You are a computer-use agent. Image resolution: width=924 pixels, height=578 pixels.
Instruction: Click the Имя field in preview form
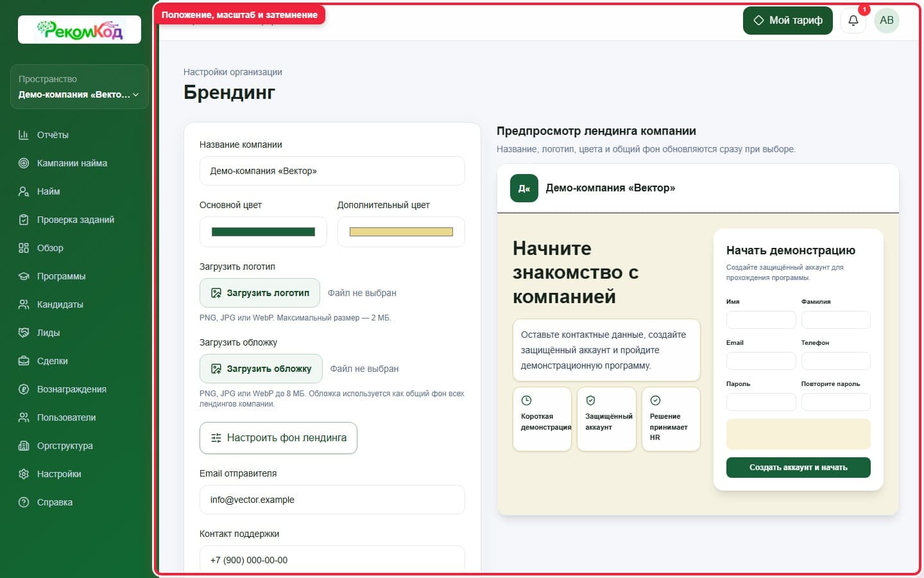761,320
